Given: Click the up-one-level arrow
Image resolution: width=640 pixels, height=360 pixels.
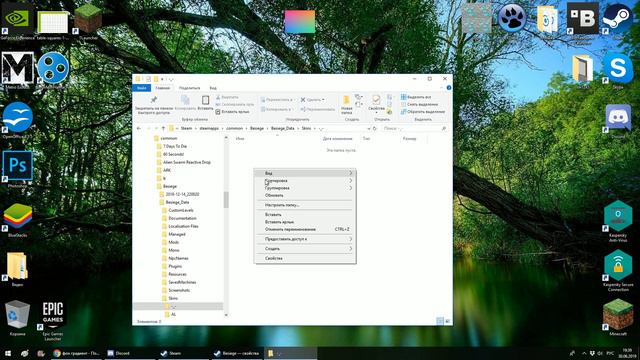Looking at the screenshot, I should [x=163, y=129].
